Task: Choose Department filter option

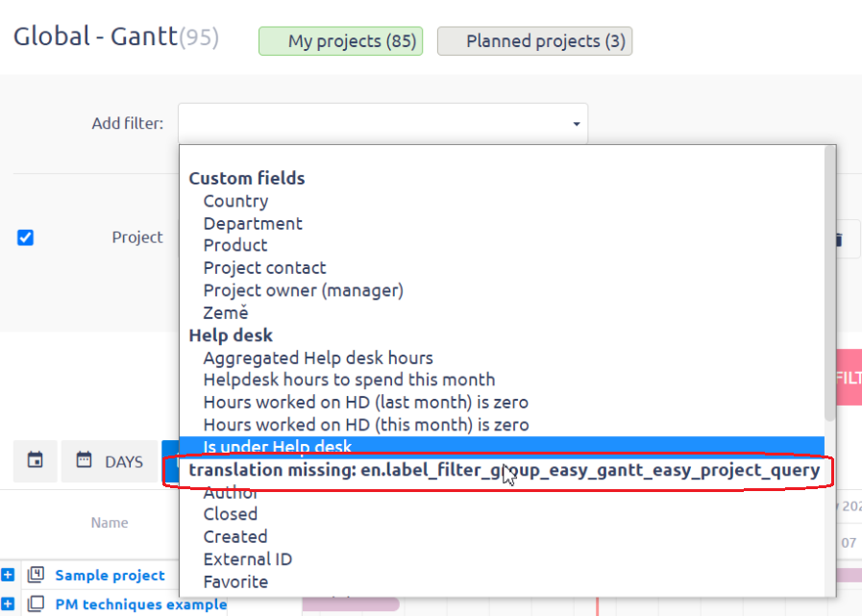Action: pos(253,223)
